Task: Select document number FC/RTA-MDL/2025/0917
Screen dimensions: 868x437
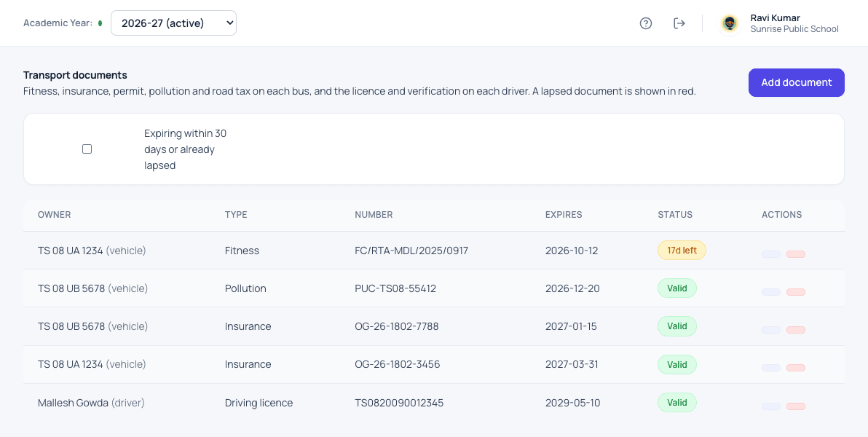Action: (411, 251)
